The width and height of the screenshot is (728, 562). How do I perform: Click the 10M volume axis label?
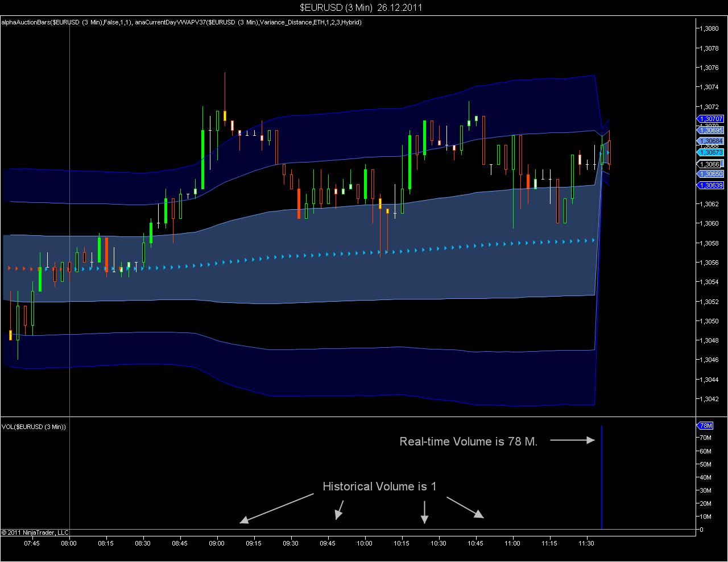coord(706,517)
